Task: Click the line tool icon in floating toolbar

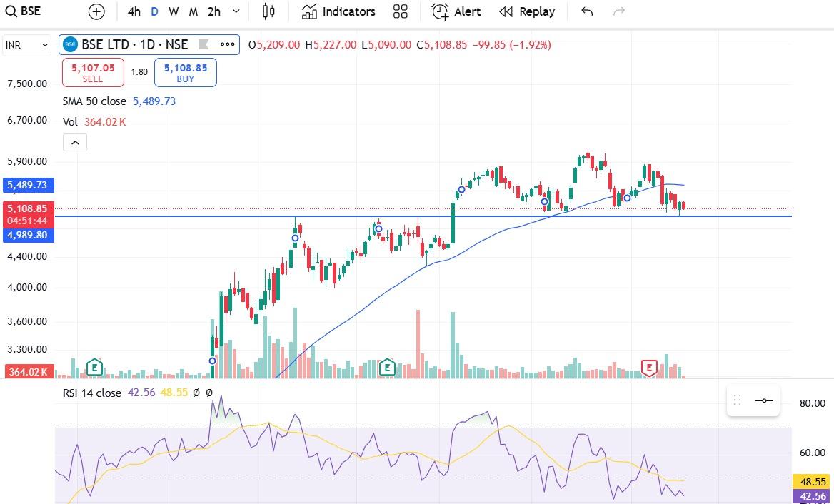Action: tap(764, 400)
